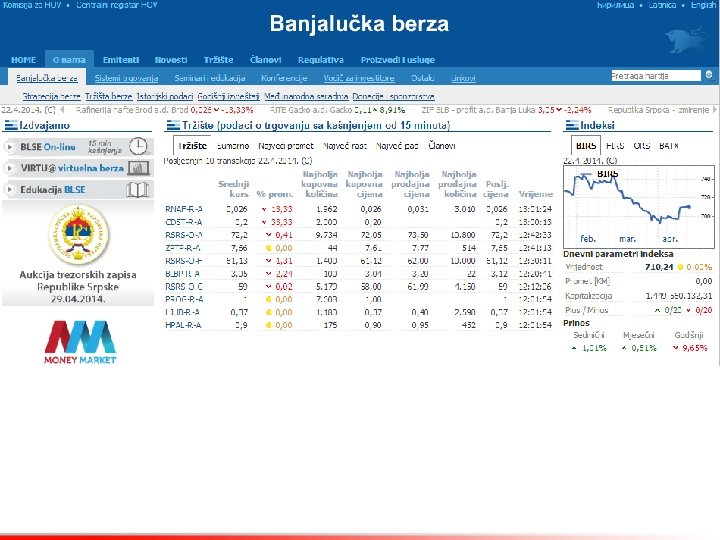Open Sistemi trgovanja submenu link
The image size is (720, 540).
[126, 78]
